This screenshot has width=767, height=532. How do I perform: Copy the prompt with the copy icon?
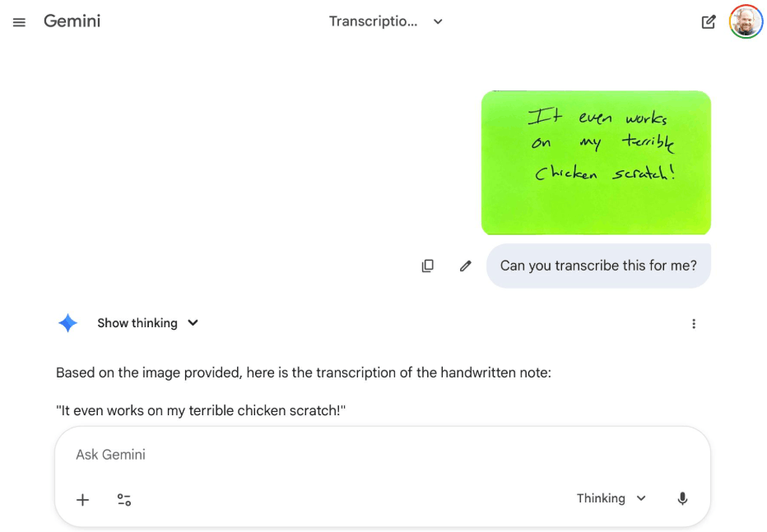[427, 266]
